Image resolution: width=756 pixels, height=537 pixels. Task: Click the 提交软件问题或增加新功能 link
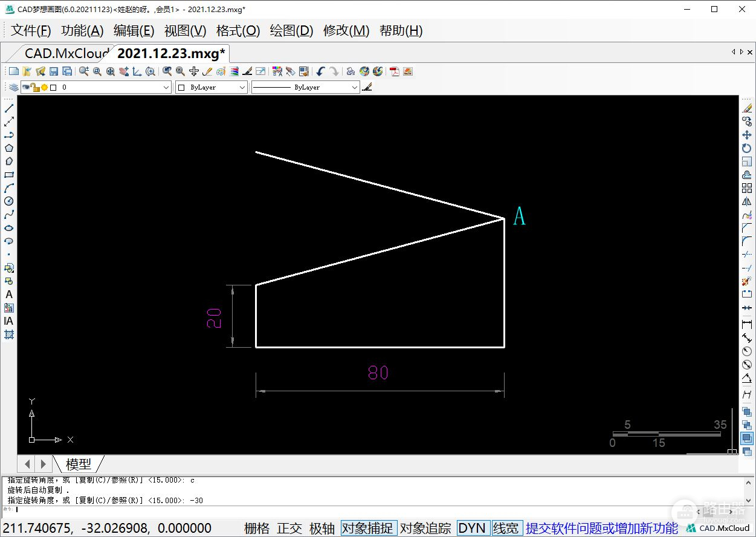coord(601,528)
